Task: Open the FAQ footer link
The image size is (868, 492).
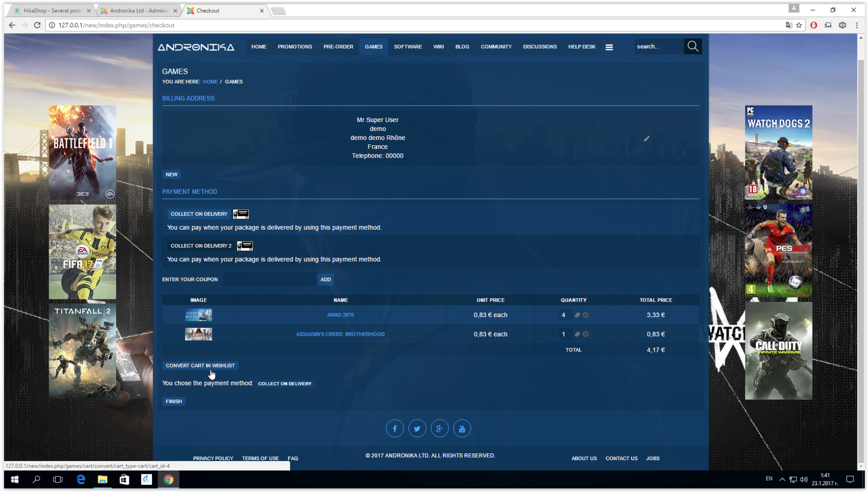Action: [293, 459]
